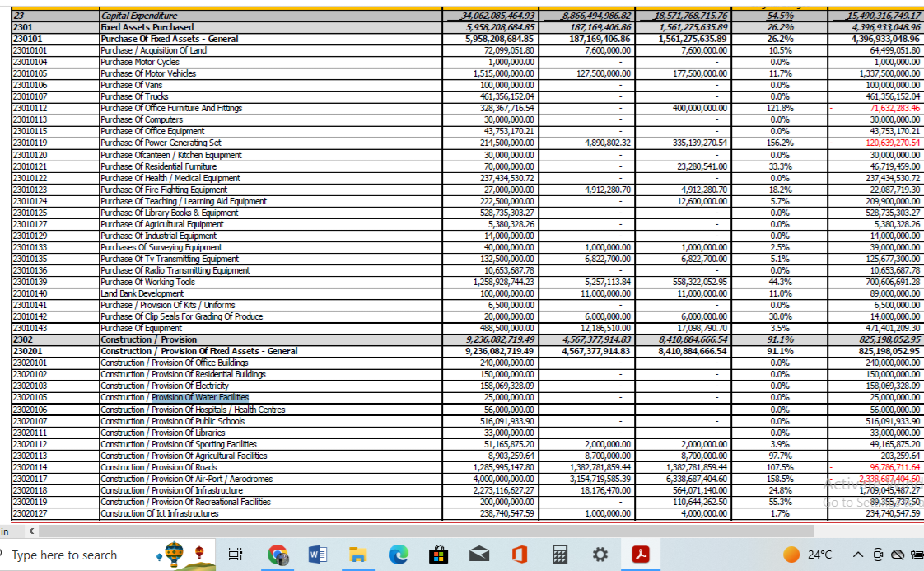Click 'Purchase Of Health / Medical Equipment'
Viewport: 924px width, 571px height.
point(170,178)
